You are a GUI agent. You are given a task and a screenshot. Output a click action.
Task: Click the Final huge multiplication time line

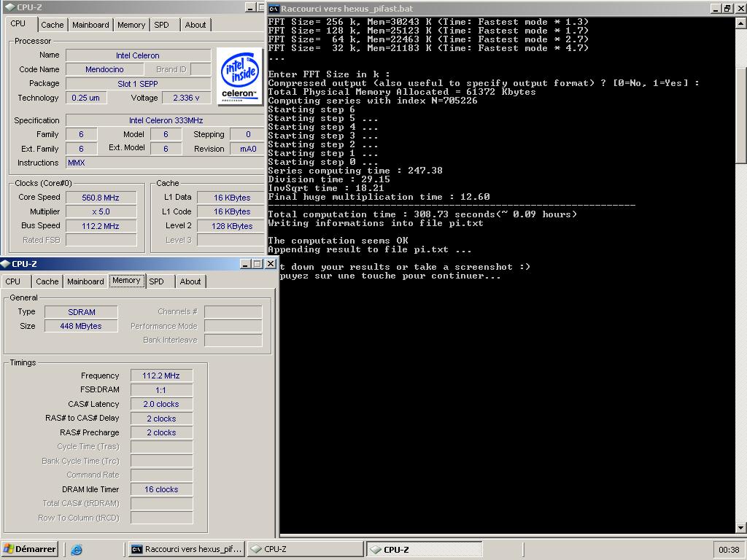click(x=379, y=197)
